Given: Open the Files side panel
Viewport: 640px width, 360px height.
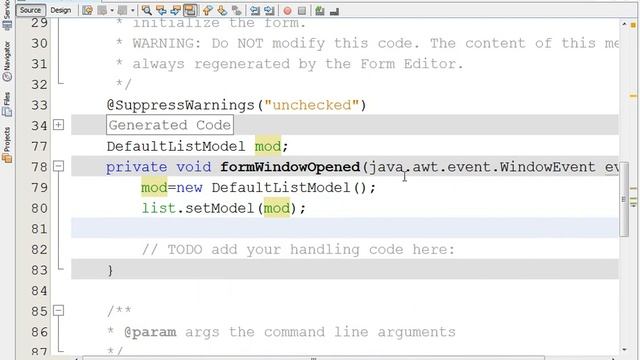Looking at the screenshot, I should tap(7, 104).
